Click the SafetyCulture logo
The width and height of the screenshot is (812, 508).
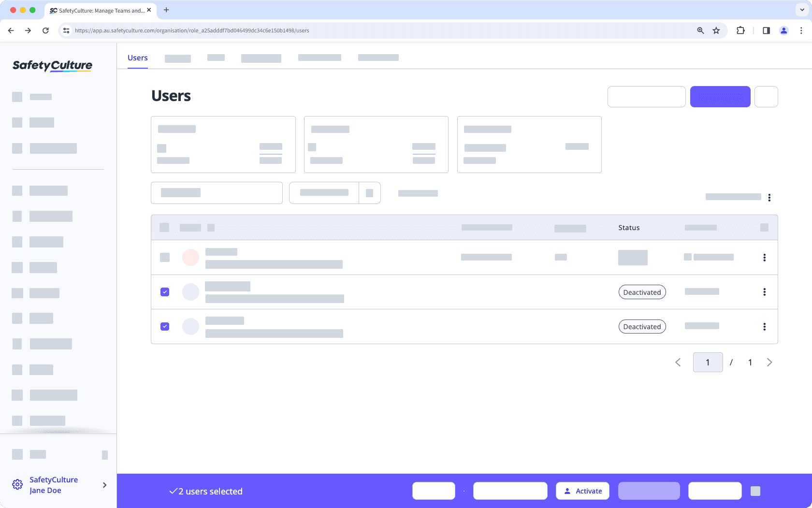(52, 66)
